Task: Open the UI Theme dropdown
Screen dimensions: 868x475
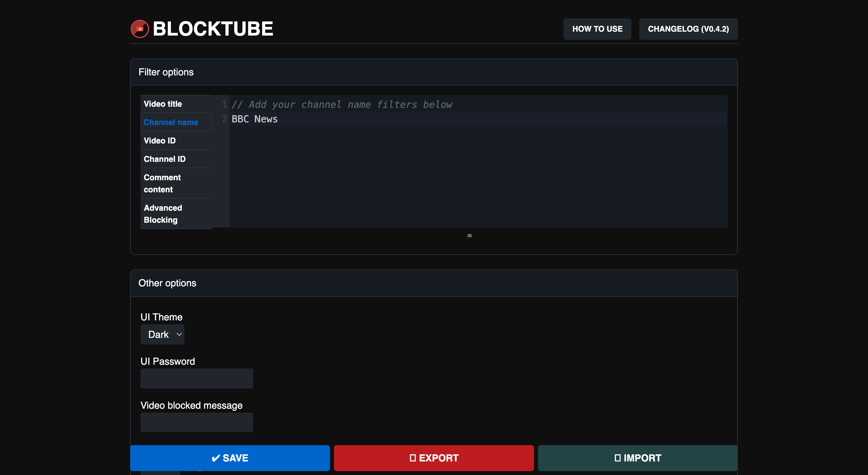Action: [162, 334]
